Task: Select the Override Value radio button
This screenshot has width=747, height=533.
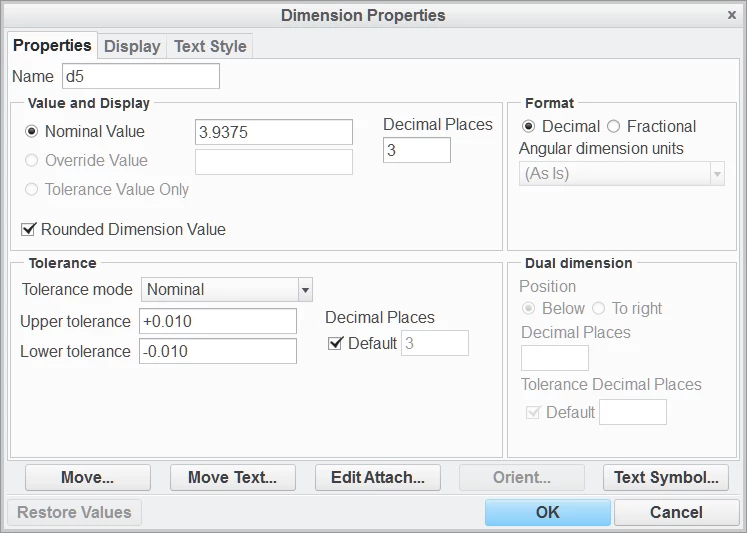Action: [x=31, y=161]
